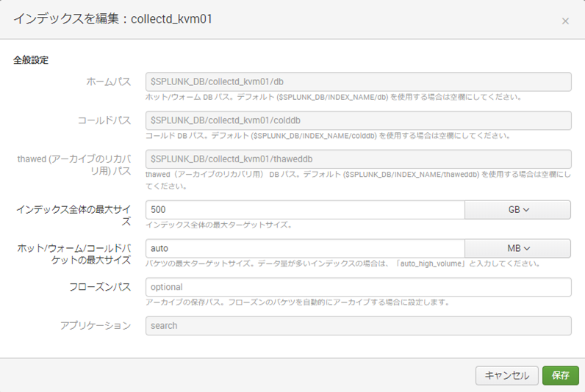Image resolution: width=585 pixels, height=392 pixels.
Task: Click the ホット/ウォーム/コールドバケットの最大サイズ label
Action: pos(74,254)
